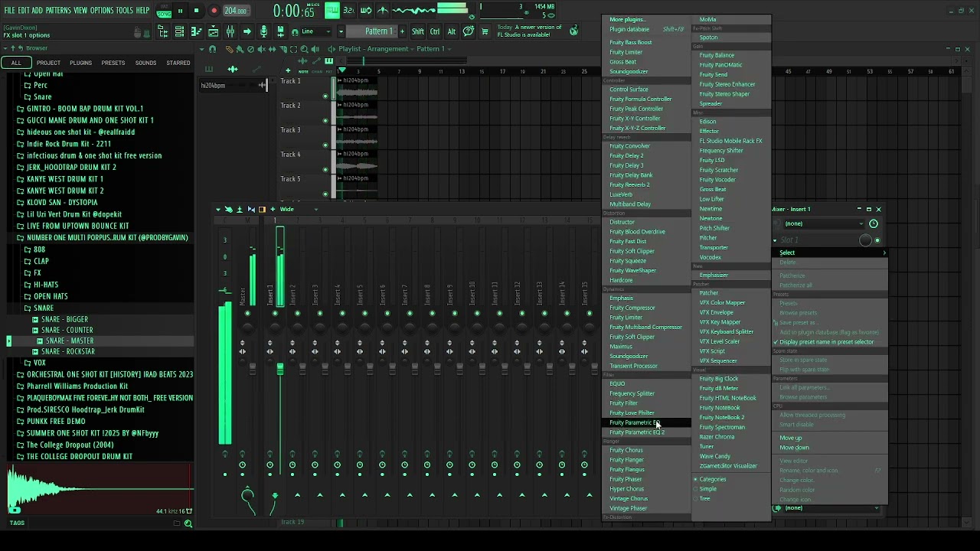Select the paint brush tool in Playlist toolbar
This screenshot has height=551, width=980.
click(240, 49)
